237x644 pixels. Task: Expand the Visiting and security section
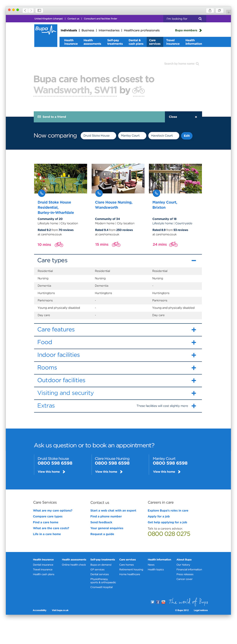(194, 393)
